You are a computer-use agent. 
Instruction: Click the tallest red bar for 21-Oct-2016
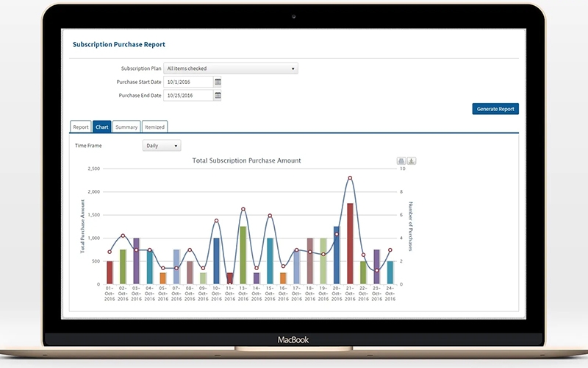click(350, 244)
